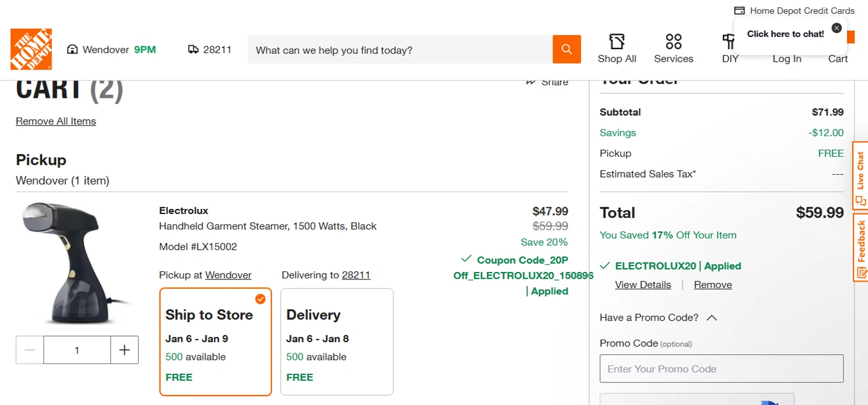The width and height of the screenshot is (868, 405).
Task: Close the chat popup bubble
Action: [836, 28]
